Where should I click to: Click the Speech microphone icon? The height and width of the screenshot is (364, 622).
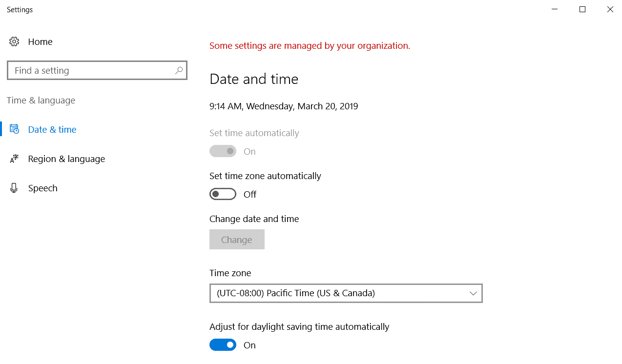tap(14, 188)
